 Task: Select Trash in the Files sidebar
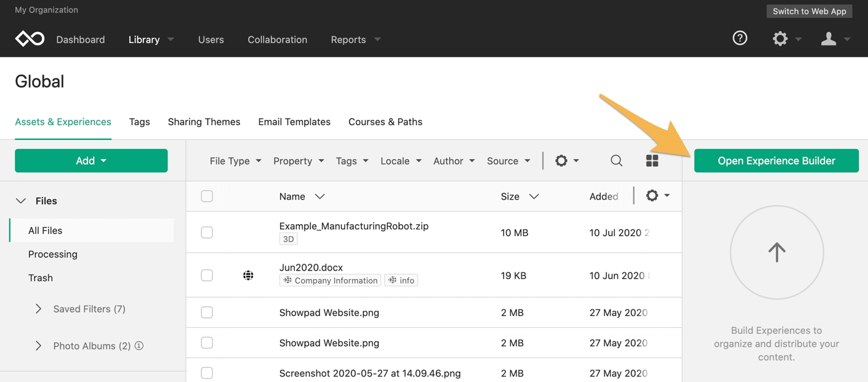pos(41,278)
